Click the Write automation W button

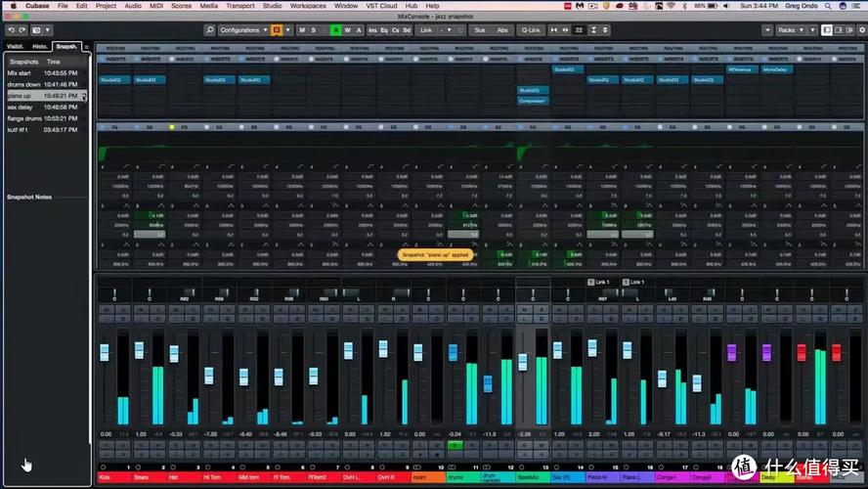(348, 30)
